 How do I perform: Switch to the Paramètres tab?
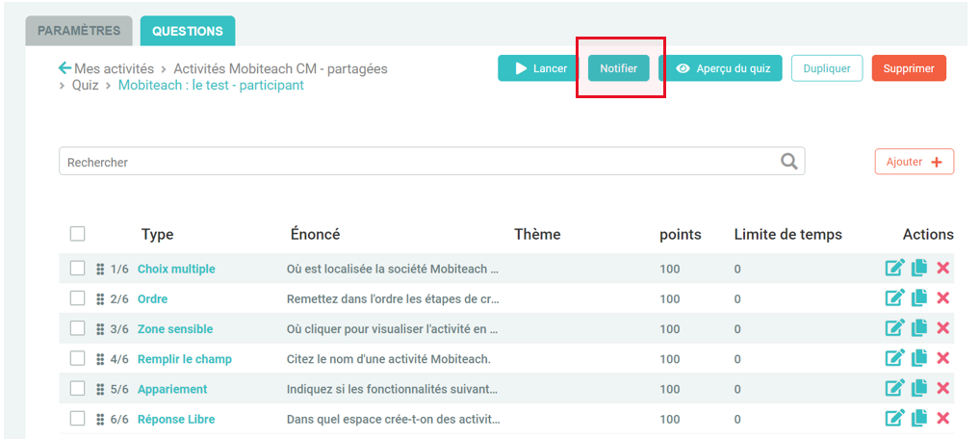point(79,31)
